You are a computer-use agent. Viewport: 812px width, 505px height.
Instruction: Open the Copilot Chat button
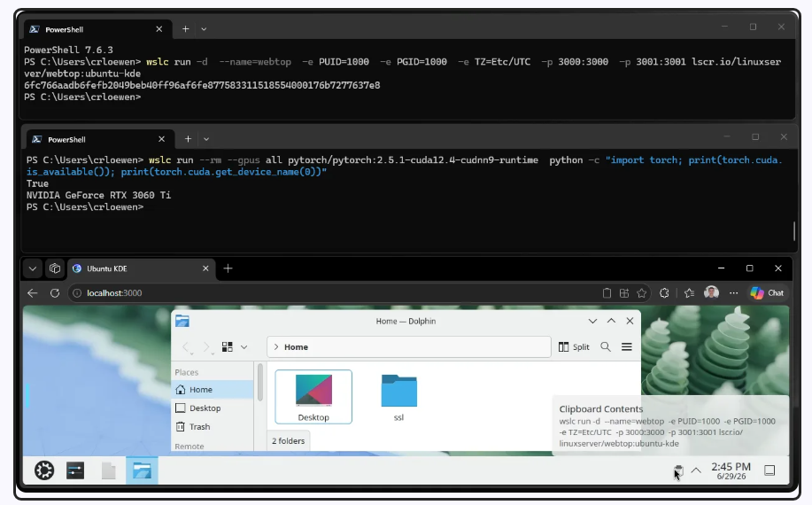click(x=767, y=293)
